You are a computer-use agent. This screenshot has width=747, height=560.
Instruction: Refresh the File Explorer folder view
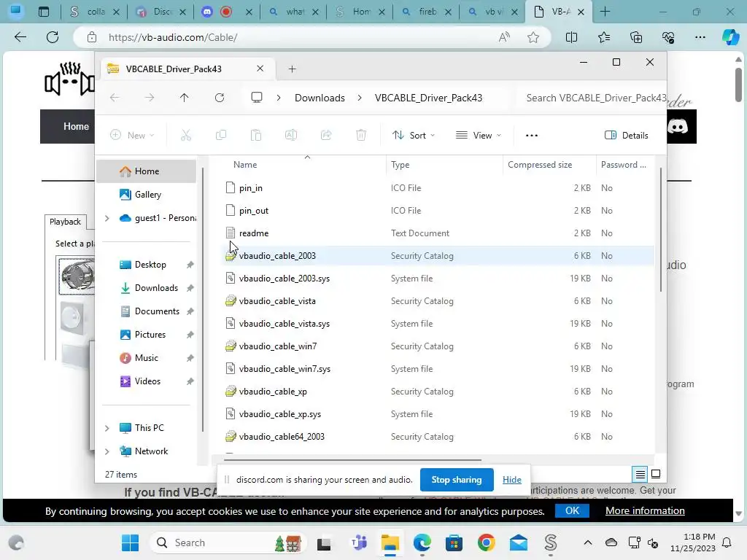[x=219, y=98]
